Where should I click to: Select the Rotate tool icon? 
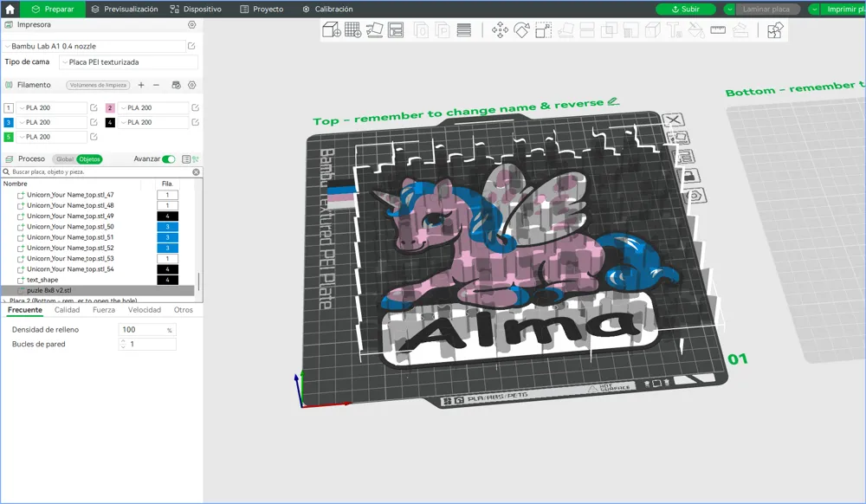point(521,29)
